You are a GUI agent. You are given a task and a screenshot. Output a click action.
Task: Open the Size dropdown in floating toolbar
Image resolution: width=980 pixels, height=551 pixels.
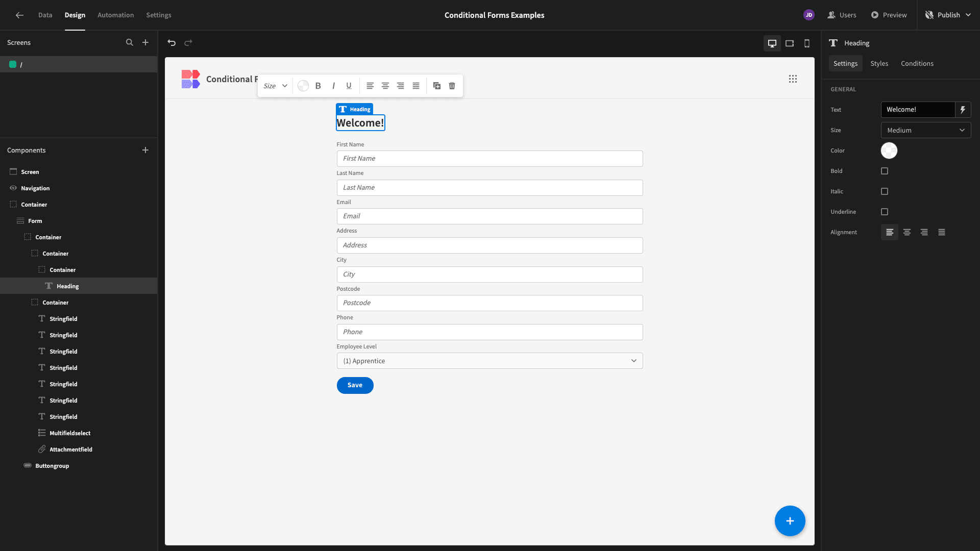(x=276, y=86)
